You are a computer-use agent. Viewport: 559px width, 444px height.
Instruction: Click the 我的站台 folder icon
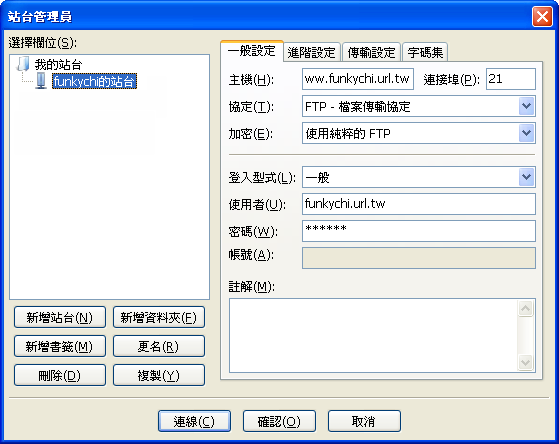tap(23, 64)
